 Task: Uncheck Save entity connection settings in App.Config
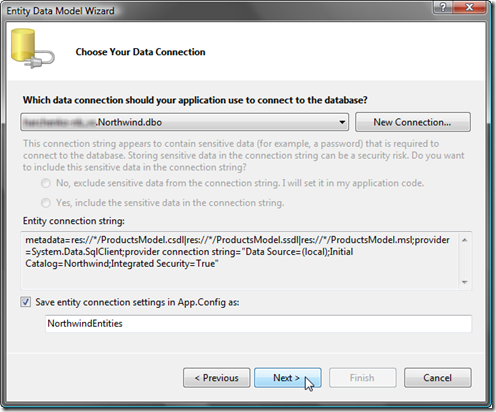(26, 302)
